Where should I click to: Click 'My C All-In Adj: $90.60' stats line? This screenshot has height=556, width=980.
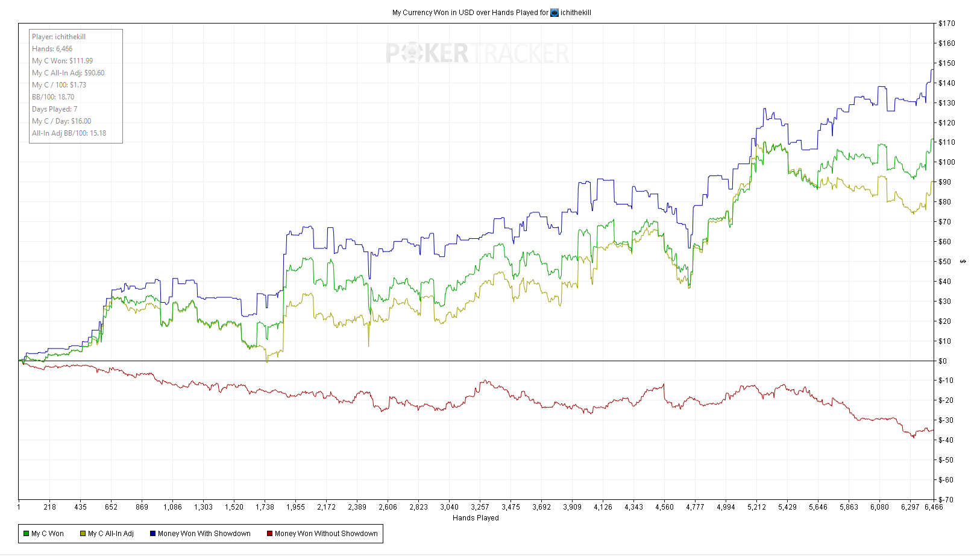(x=68, y=73)
